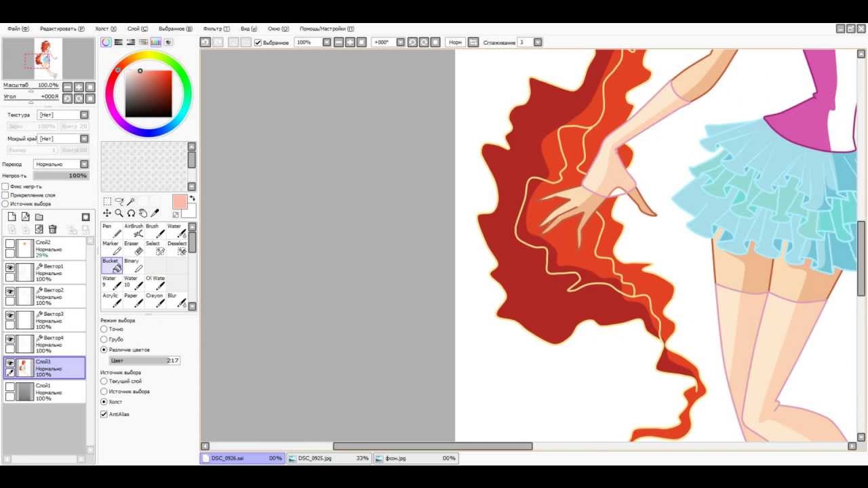
Task: Adjust the Цвет tolerance slider
Action: (144, 361)
